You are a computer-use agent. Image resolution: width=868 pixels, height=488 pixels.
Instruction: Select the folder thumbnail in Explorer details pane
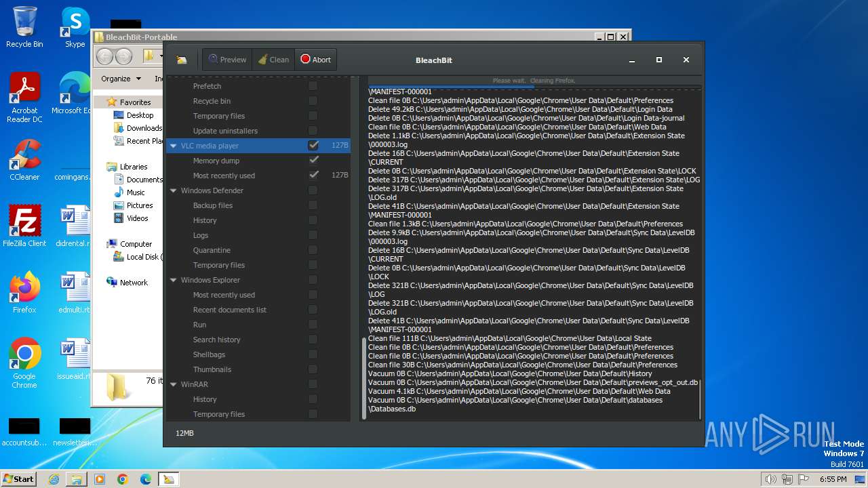(119, 388)
